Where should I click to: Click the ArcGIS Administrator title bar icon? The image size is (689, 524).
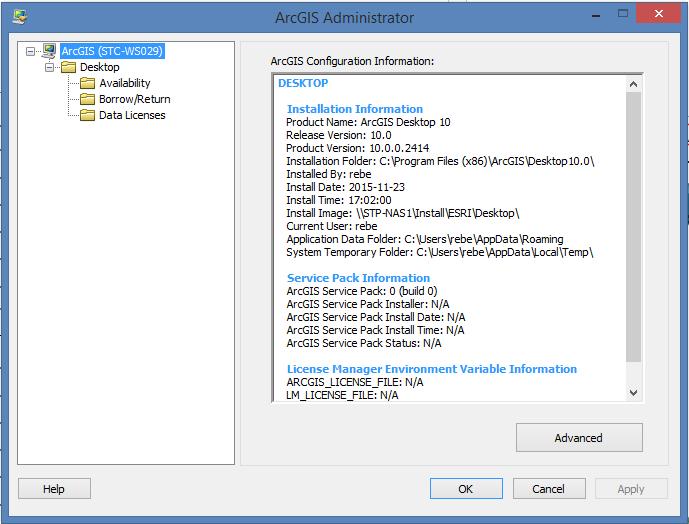click(20, 17)
